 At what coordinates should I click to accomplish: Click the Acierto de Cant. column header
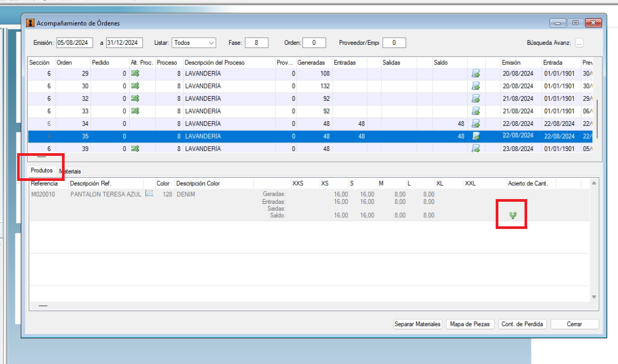[531, 184]
